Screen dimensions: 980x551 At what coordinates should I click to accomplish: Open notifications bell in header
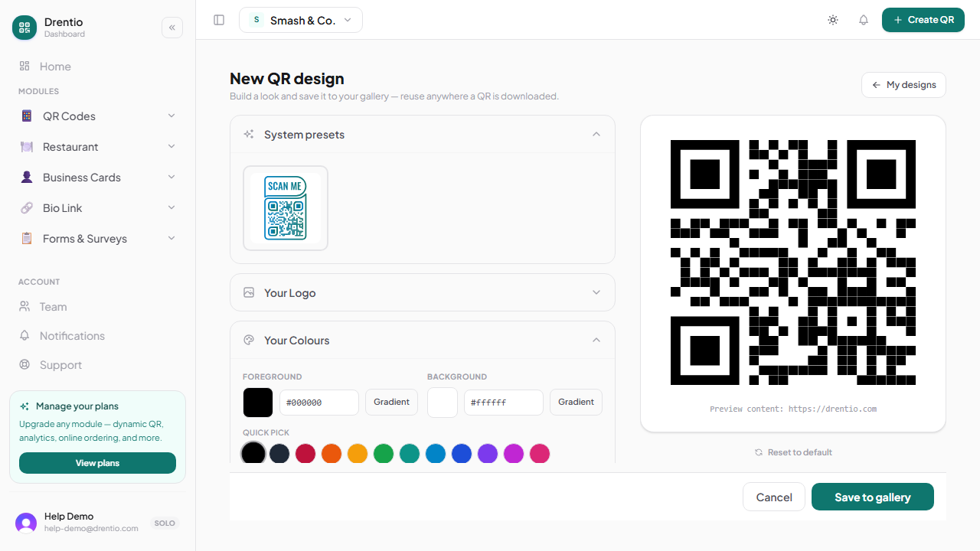coord(864,20)
